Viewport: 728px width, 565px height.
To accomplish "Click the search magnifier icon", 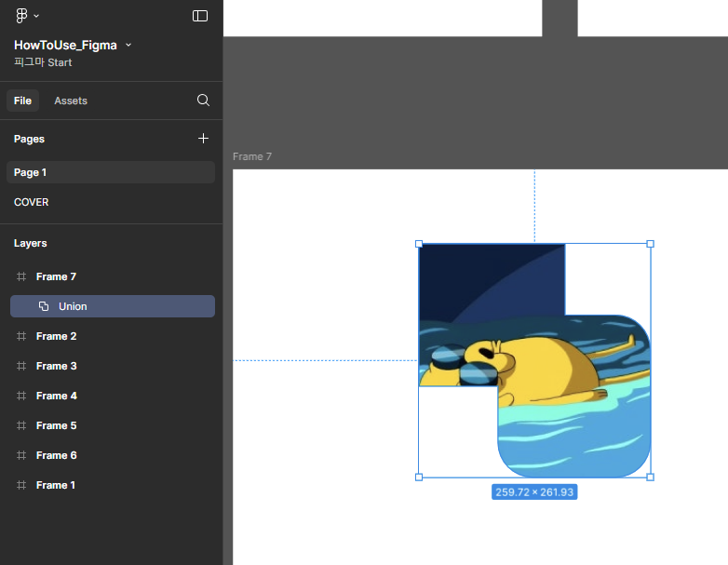I will [x=203, y=101].
